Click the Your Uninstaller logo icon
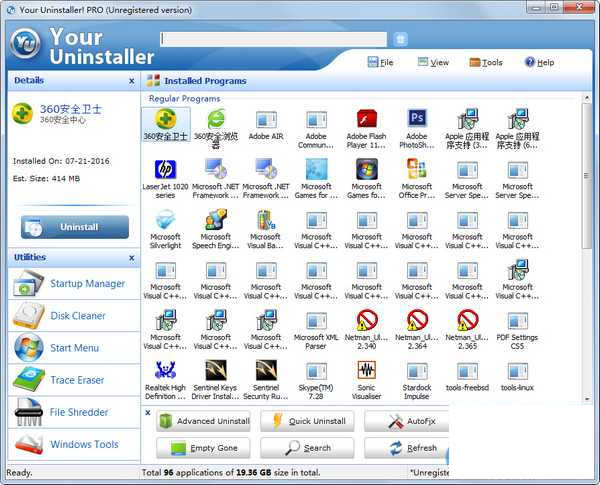 point(25,44)
